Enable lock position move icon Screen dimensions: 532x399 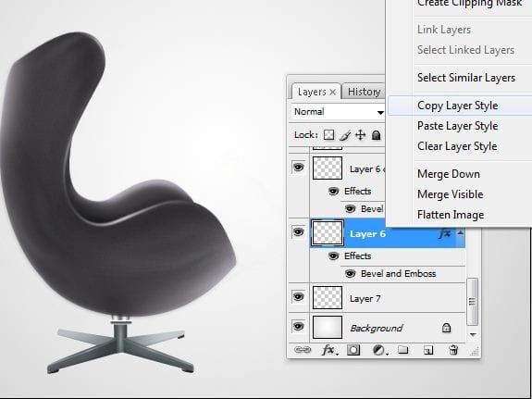click(x=360, y=135)
